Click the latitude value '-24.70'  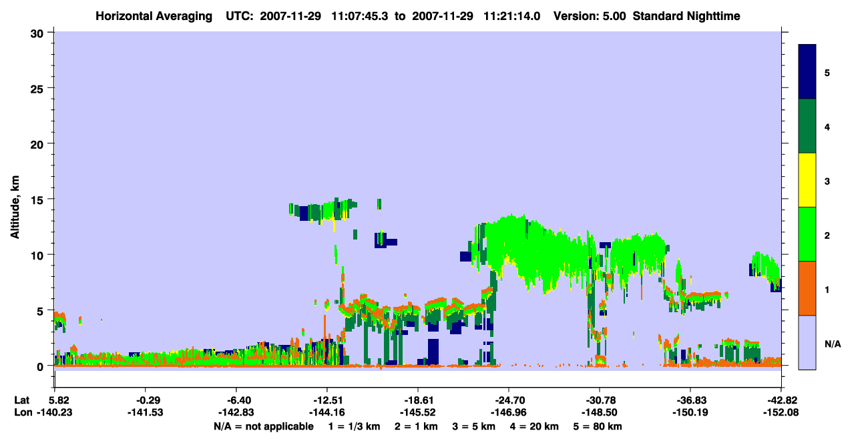pyautogui.click(x=509, y=400)
